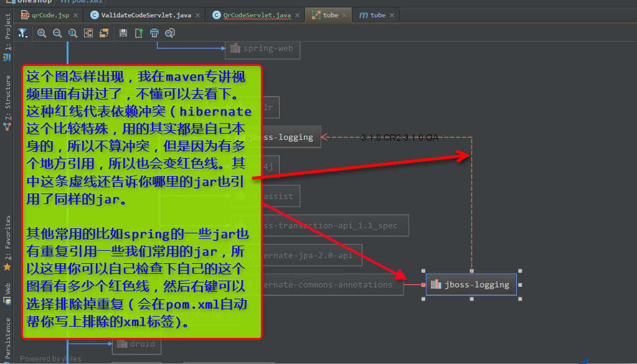This screenshot has height=364, width=637.
Task: Save the dependency diagram
Action: tap(123, 33)
